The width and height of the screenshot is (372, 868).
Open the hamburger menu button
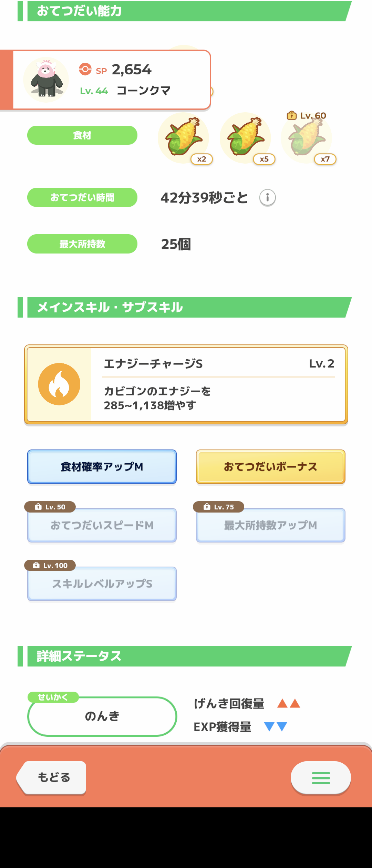[321, 778]
